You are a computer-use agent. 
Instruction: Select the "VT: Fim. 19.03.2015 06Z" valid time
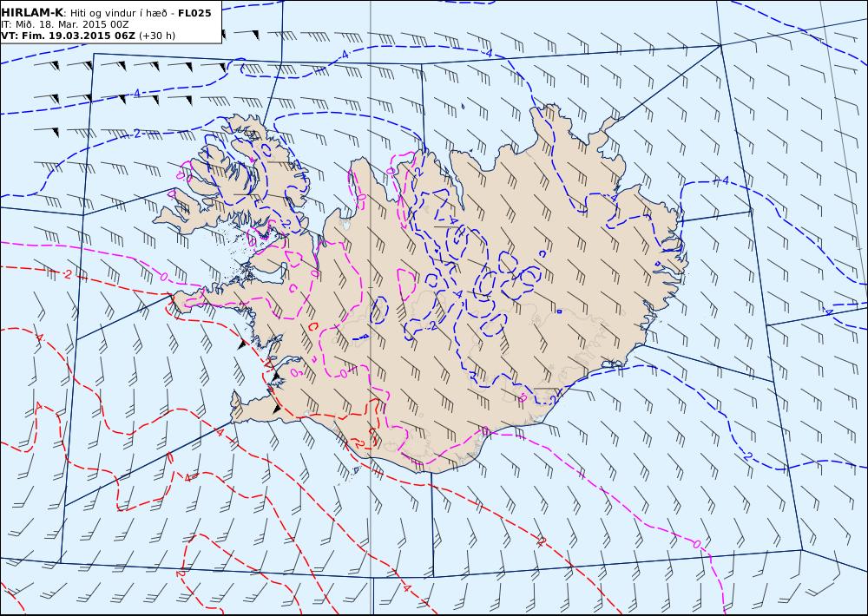tap(68, 36)
